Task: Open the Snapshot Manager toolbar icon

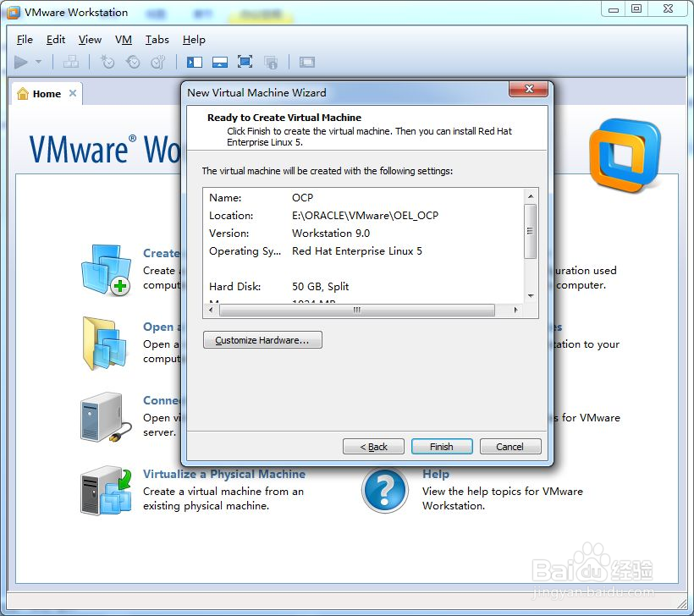Action: point(158,62)
